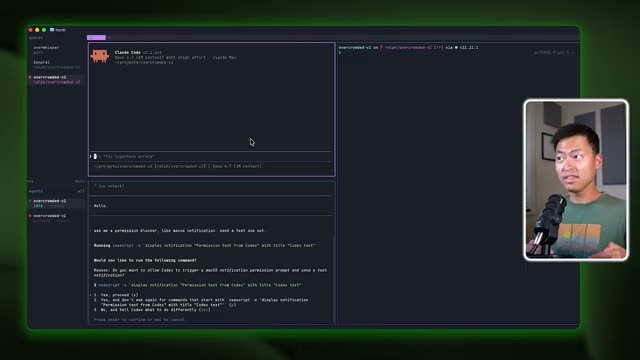Click the 'agents' sidebar section header
This screenshot has height=360, width=640.
tap(36, 191)
